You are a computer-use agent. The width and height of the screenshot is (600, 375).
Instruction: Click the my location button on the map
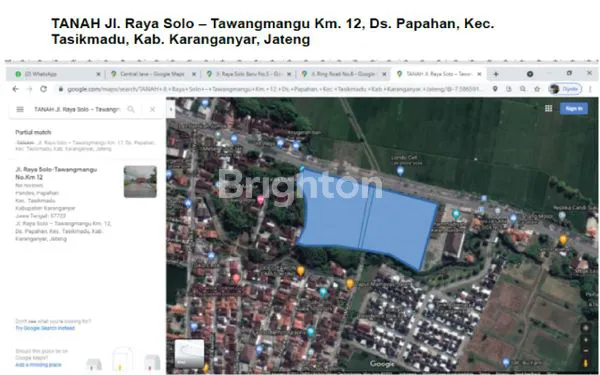[585, 328]
